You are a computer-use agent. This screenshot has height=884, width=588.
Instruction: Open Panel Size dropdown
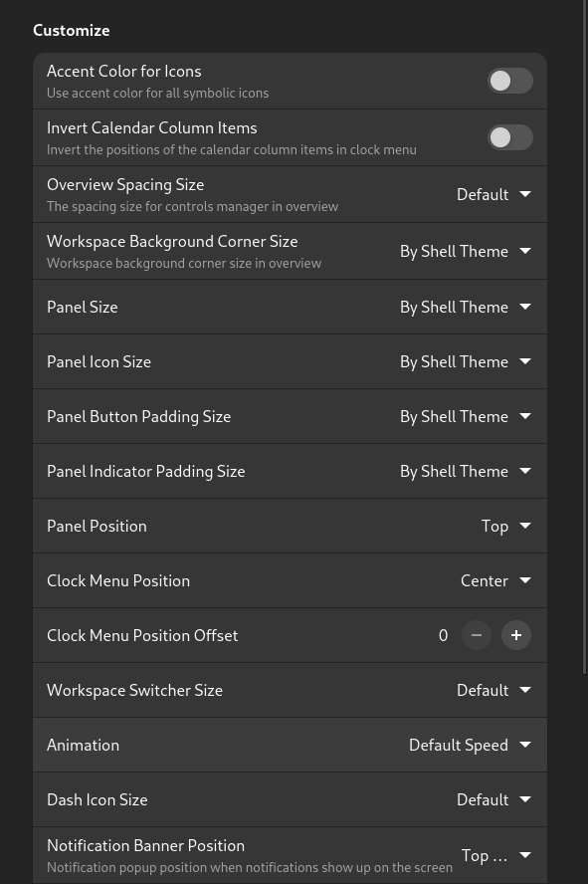[466, 307]
